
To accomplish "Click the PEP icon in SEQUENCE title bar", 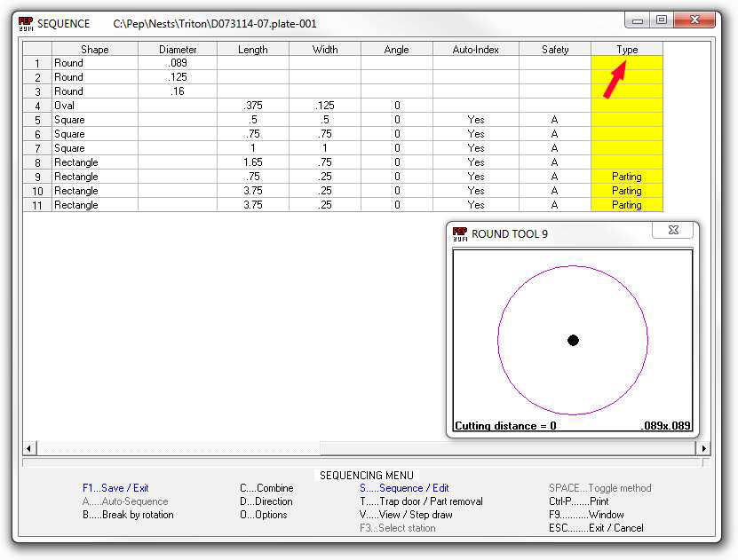I will click(26, 23).
